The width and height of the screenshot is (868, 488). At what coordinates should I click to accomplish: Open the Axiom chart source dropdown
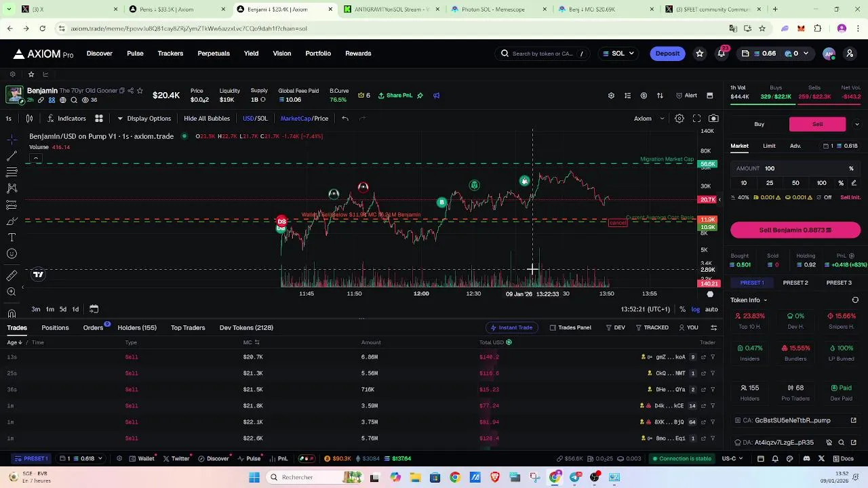[x=650, y=119]
